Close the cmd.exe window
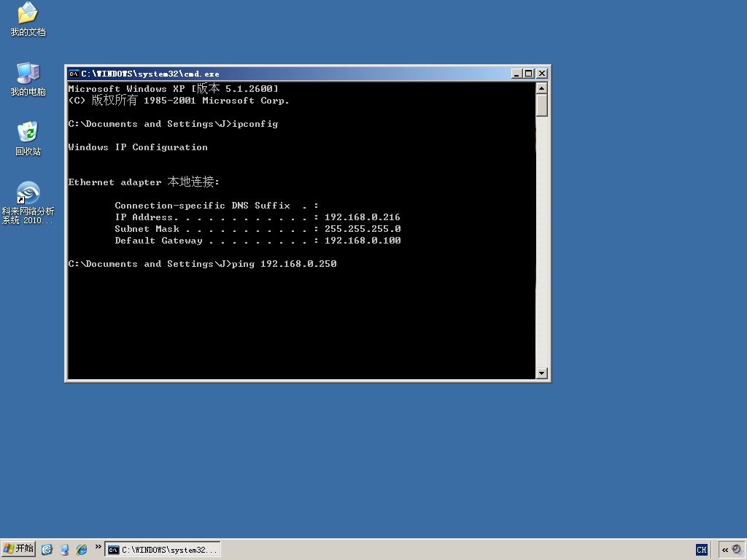 542,74
